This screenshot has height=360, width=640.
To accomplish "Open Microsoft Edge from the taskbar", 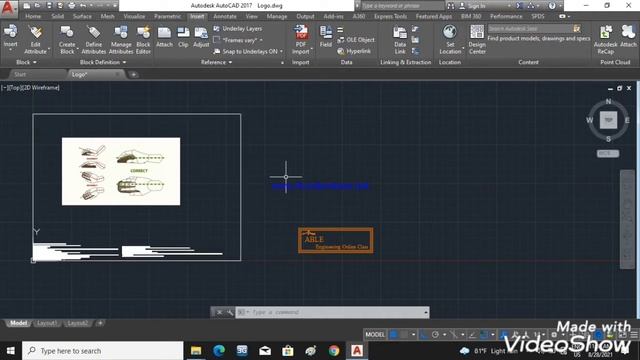I will (x=219, y=351).
